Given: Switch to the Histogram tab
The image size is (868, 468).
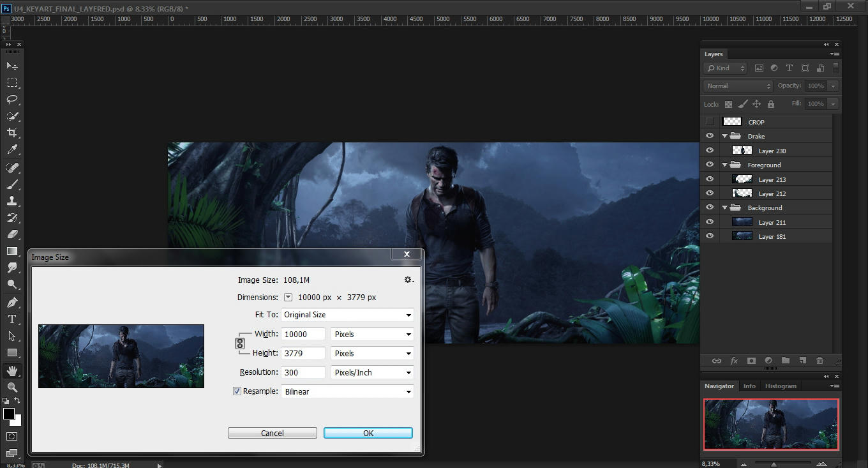Looking at the screenshot, I should click(781, 386).
